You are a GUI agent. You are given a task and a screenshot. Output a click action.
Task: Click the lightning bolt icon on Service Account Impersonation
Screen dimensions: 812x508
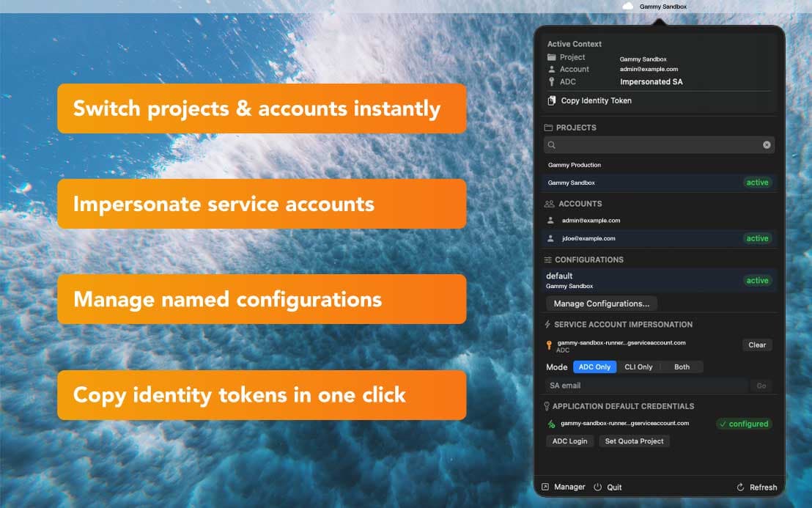tap(548, 324)
